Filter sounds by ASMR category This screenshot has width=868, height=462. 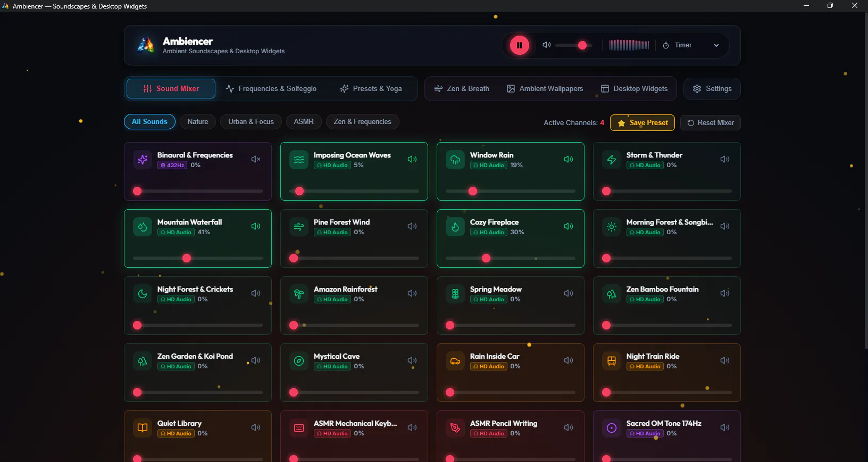point(304,122)
